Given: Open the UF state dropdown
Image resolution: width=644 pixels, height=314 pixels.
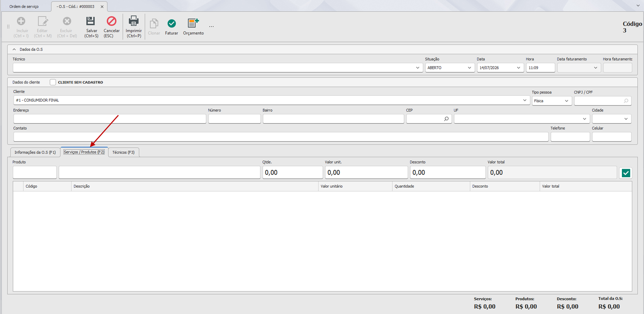Looking at the screenshot, I should point(584,119).
